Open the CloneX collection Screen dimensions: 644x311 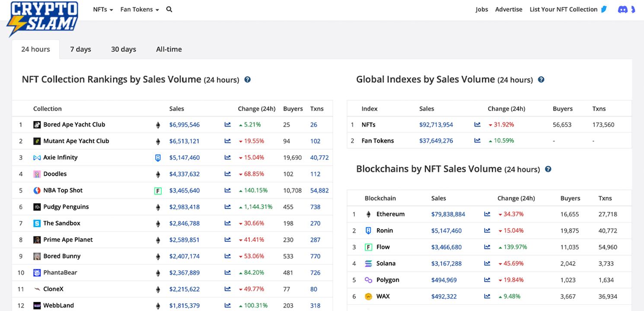coord(54,289)
